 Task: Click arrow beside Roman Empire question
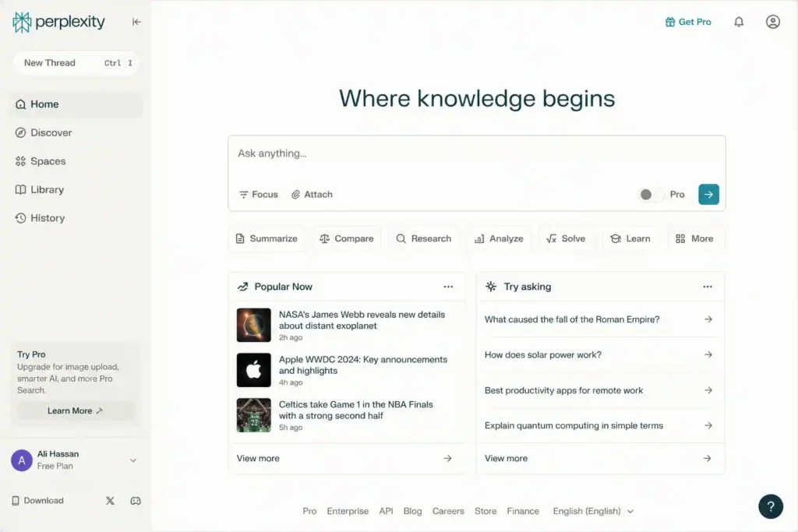click(x=708, y=319)
